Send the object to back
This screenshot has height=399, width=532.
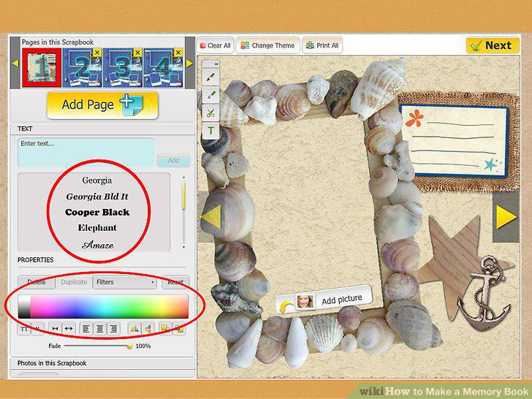179,328
